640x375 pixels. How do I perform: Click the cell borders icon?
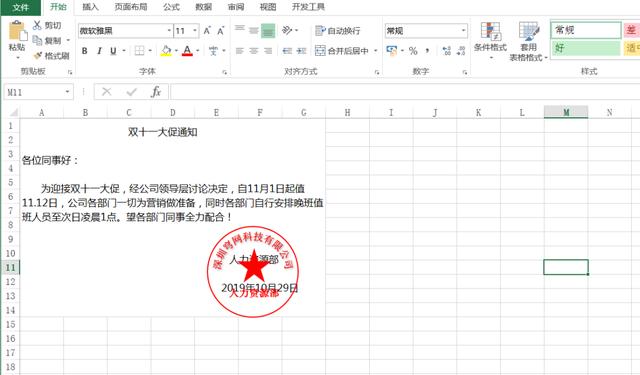(140, 51)
